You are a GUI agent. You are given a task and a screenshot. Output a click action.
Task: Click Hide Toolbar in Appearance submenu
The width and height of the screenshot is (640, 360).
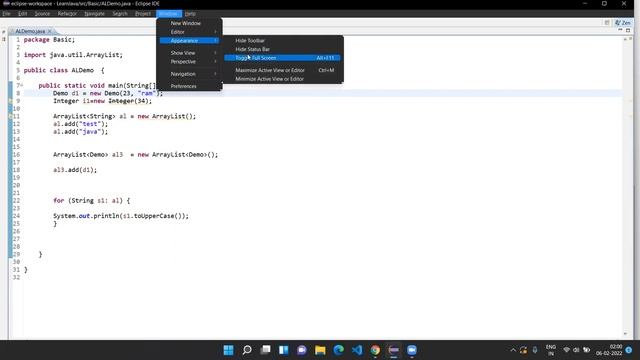[x=282, y=40]
